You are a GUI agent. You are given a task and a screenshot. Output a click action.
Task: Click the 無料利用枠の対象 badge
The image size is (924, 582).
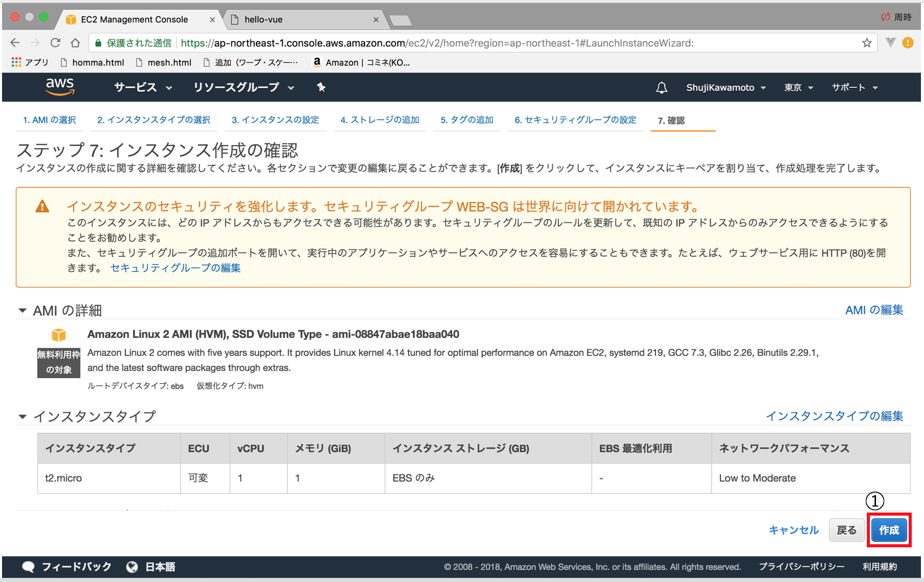(x=59, y=362)
